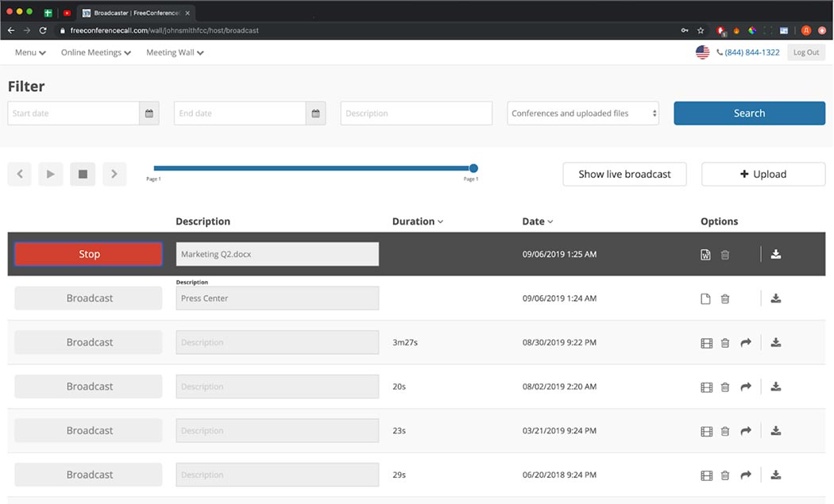Download the Marketing Q2.docx file
The width and height of the screenshot is (834, 504).
pyautogui.click(x=775, y=254)
